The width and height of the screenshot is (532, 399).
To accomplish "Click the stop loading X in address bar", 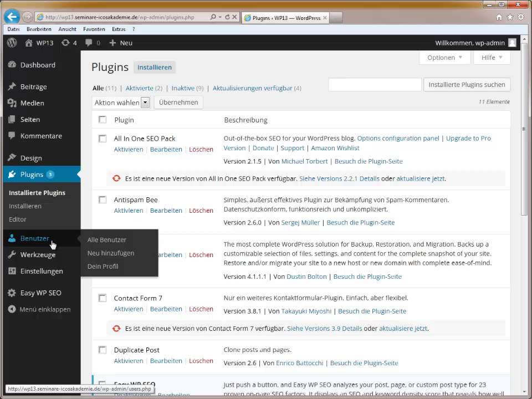I will pos(234,17).
